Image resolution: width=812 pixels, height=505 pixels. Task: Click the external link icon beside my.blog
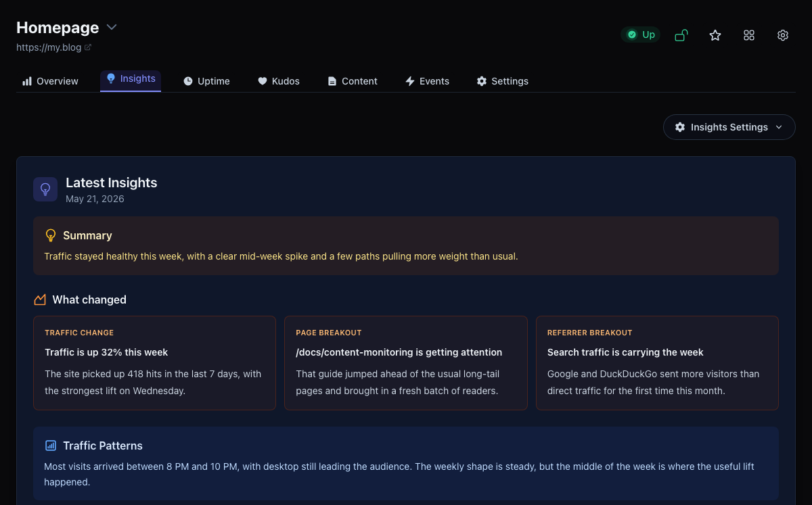[x=88, y=47]
